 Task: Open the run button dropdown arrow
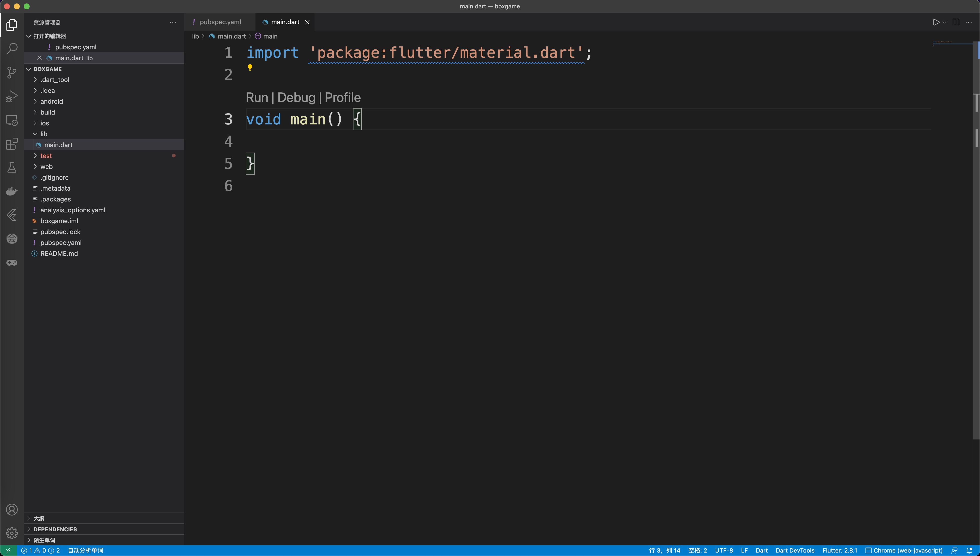pyautogui.click(x=944, y=22)
